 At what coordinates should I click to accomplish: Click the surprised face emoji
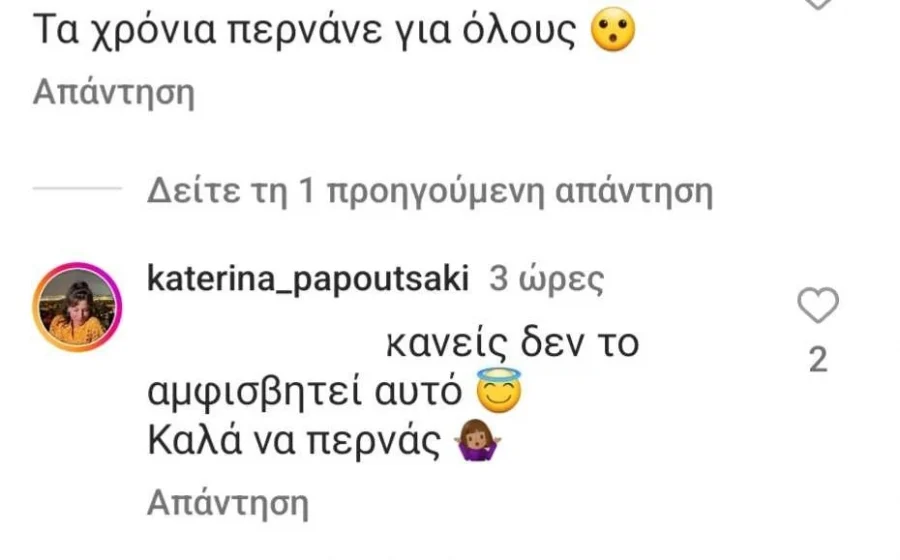(614, 30)
